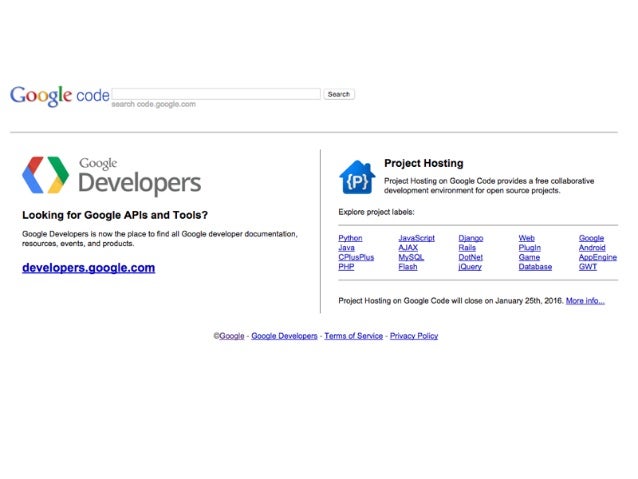Click the 'Looking for Google APIs and Tools?' heading
Screen dimensions: 638x479
(115, 215)
